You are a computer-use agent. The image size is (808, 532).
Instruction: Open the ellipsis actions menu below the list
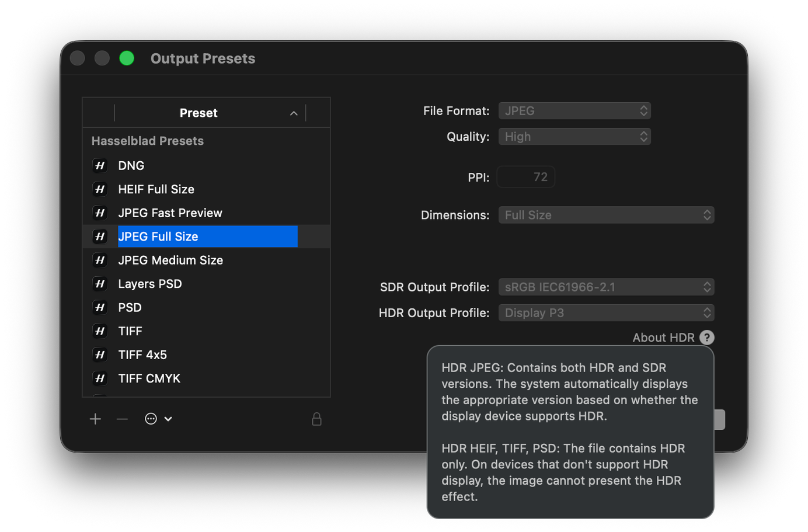(x=158, y=419)
